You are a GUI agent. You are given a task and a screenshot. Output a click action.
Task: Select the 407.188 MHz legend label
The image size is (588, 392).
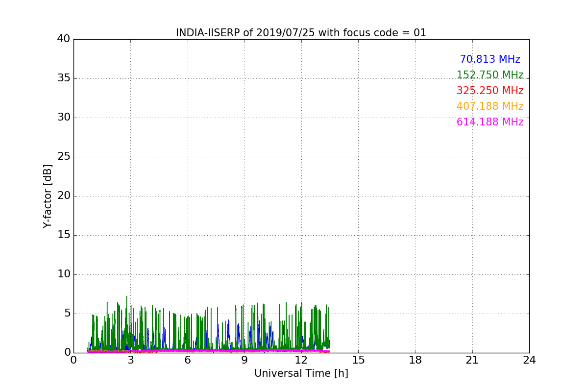click(490, 106)
